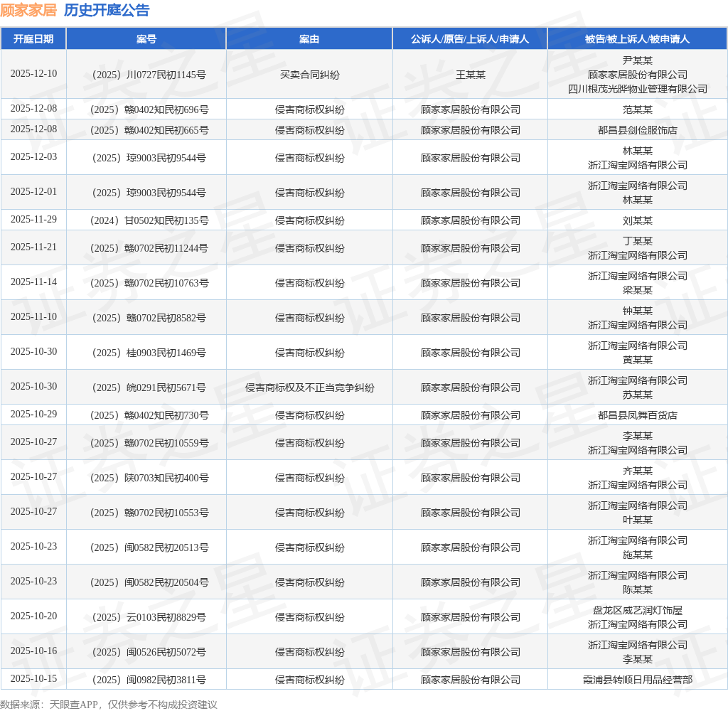Screen dimensions: 728x711
Task: Click the date 2025-10-29
Action: (x=33, y=415)
